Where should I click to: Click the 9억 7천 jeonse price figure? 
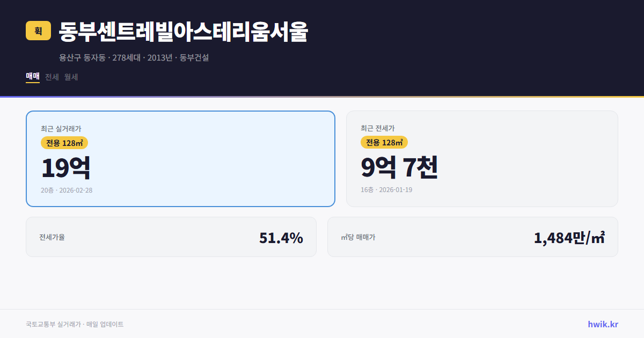(x=400, y=167)
